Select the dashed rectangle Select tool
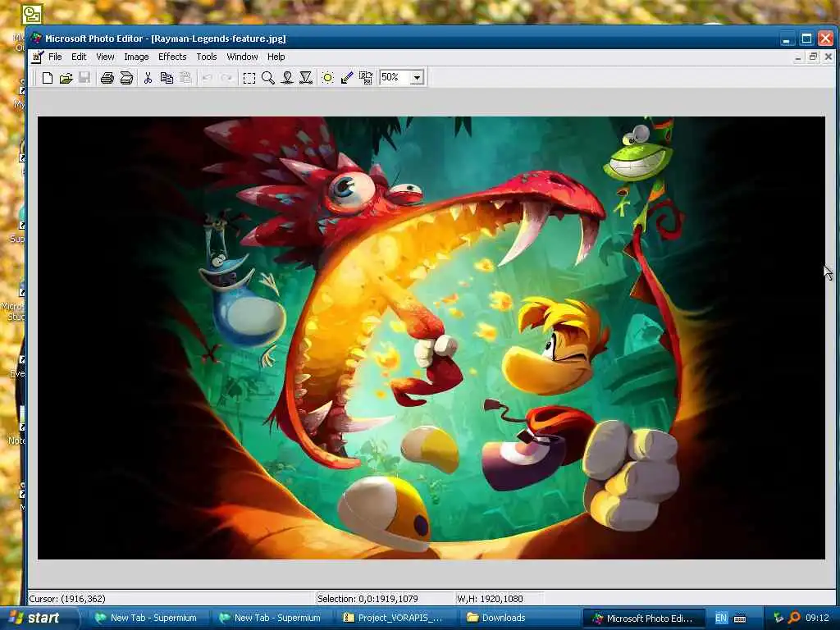 tap(249, 78)
